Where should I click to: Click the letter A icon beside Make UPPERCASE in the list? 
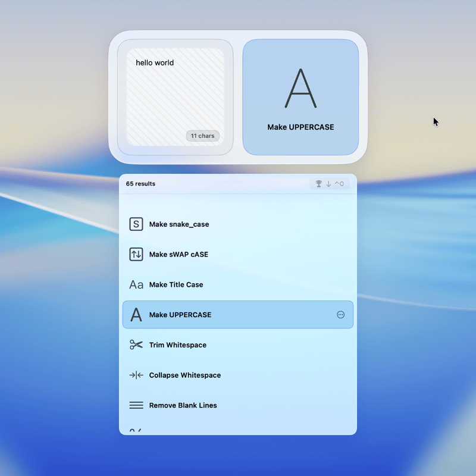click(x=136, y=315)
